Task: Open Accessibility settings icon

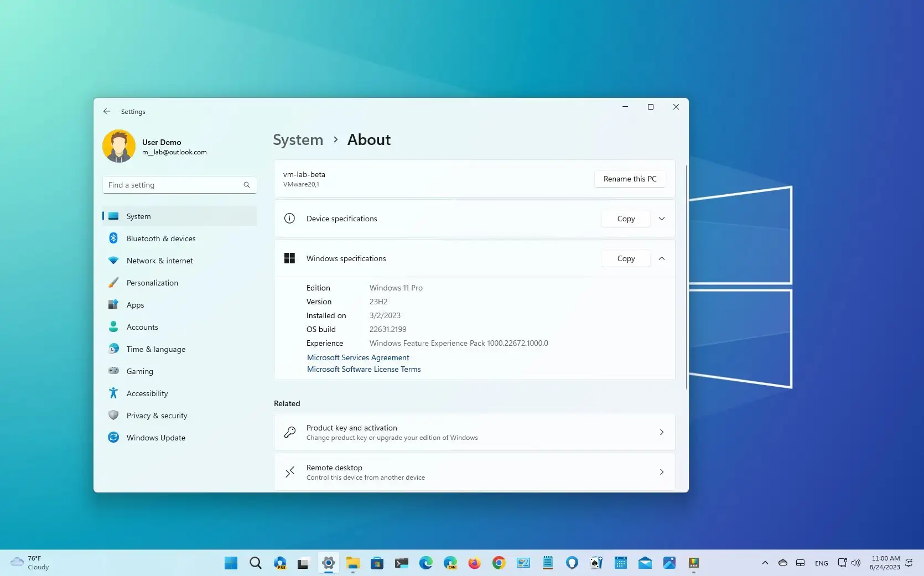Action: (113, 393)
